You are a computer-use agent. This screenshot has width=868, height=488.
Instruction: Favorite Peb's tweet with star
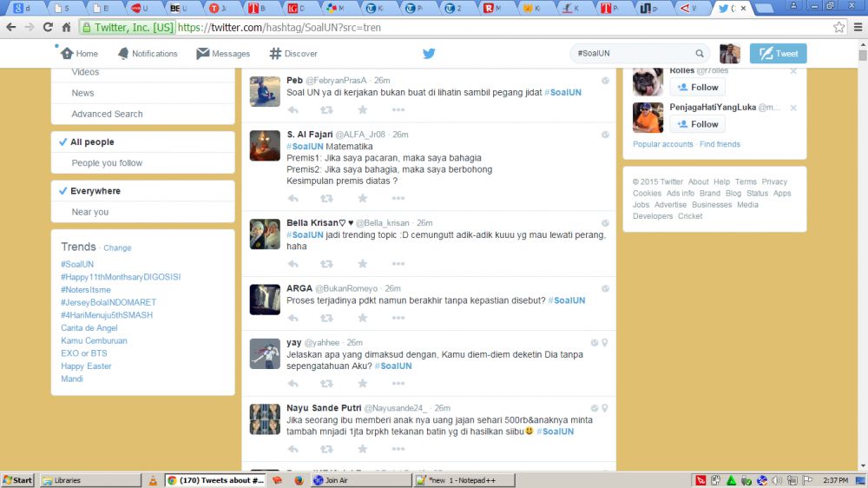[x=363, y=109]
